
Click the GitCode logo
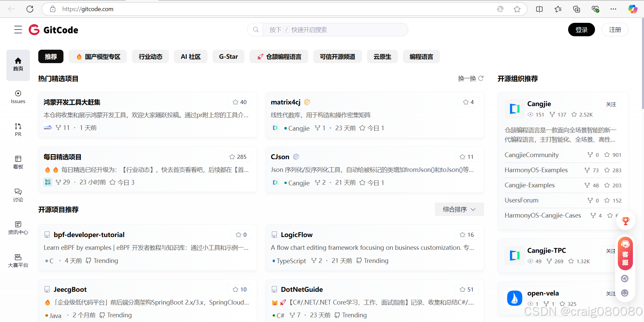tap(53, 30)
